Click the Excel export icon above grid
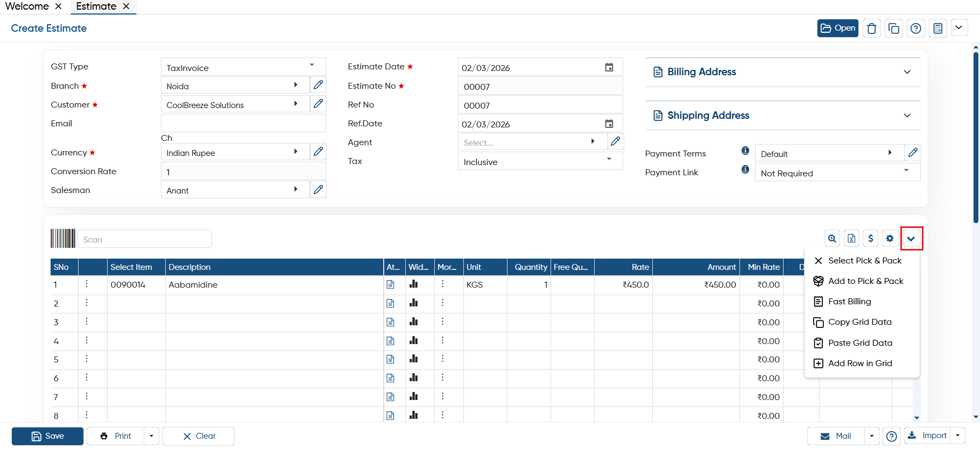The height and width of the screenshot is (450, 980). [x=851, y=239]
